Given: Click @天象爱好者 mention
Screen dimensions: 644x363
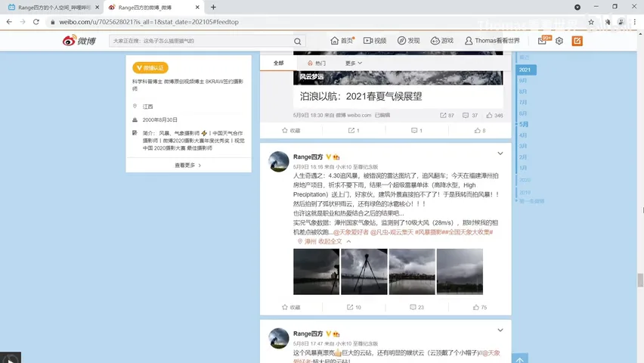Looking at the screenshot, I should (351, 232).
